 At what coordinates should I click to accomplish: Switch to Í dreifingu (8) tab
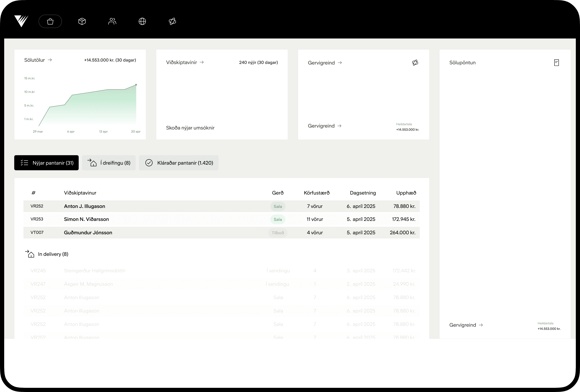(x=109, y=163)
